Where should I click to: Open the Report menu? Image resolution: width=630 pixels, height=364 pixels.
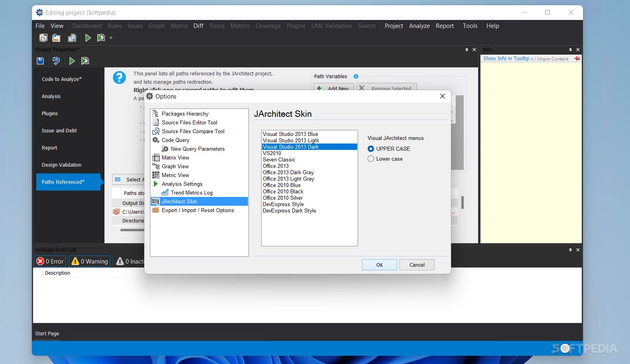point(445,26)
